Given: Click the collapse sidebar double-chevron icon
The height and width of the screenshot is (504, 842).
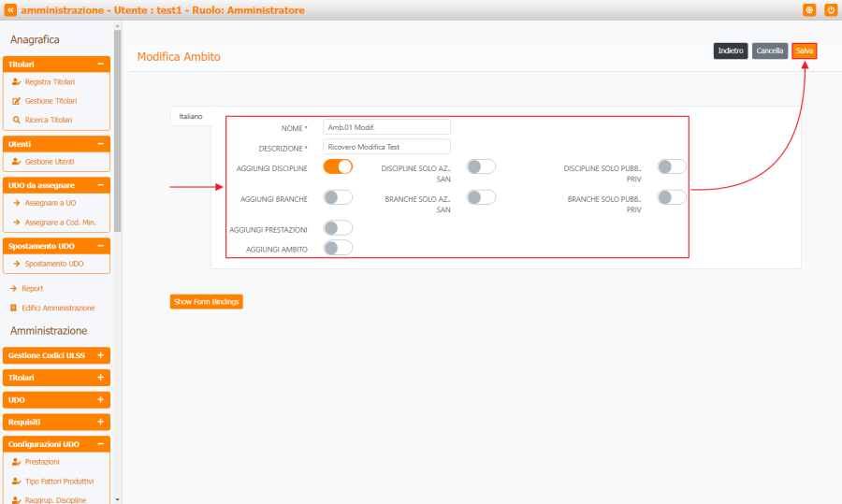Looking at the screenshot, I should pyautogui.click(x=10, y=9).
